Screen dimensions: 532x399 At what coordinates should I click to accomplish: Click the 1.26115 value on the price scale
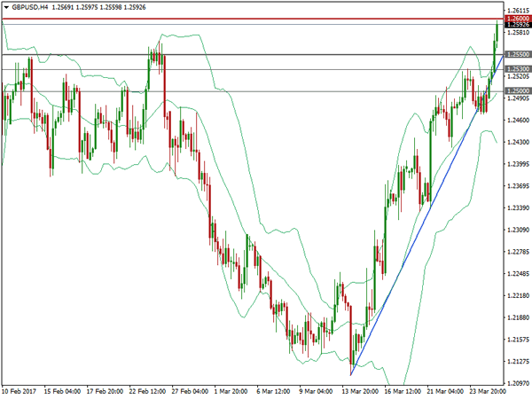point(519,11)
